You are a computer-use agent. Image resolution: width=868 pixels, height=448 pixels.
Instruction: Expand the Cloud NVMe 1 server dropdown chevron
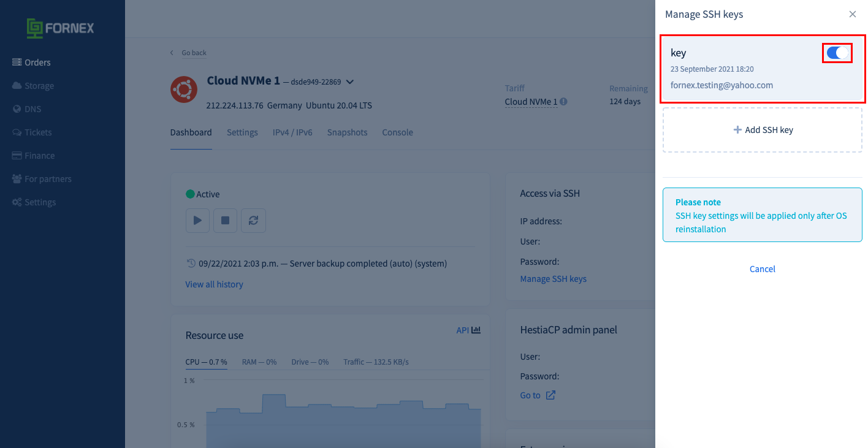click(350, 82)
